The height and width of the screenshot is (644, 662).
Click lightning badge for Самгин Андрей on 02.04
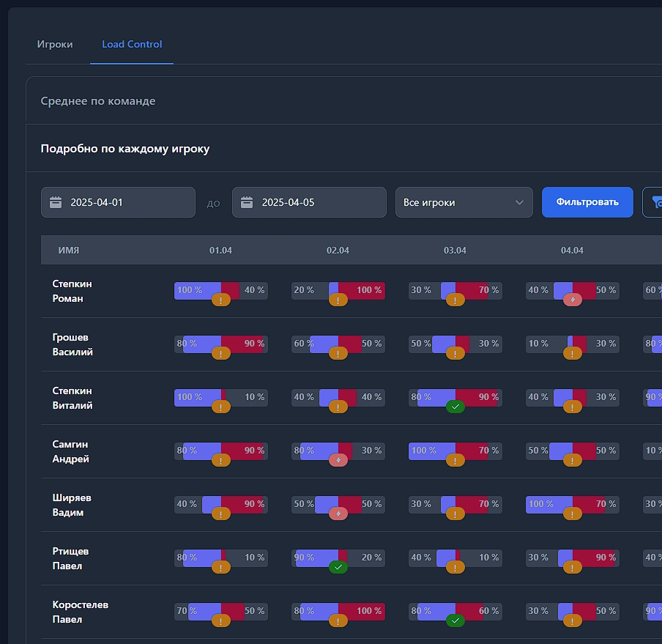tap(338, 460)
